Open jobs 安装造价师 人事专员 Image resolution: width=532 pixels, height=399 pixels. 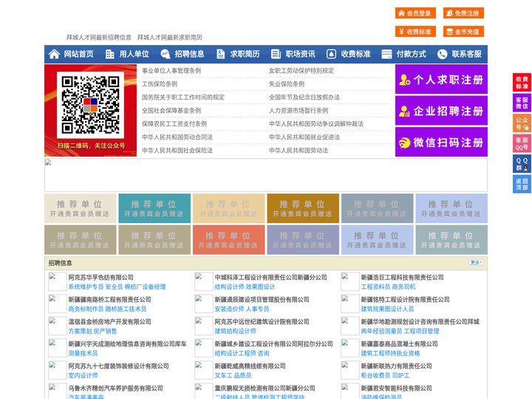(x=242, y=309)
